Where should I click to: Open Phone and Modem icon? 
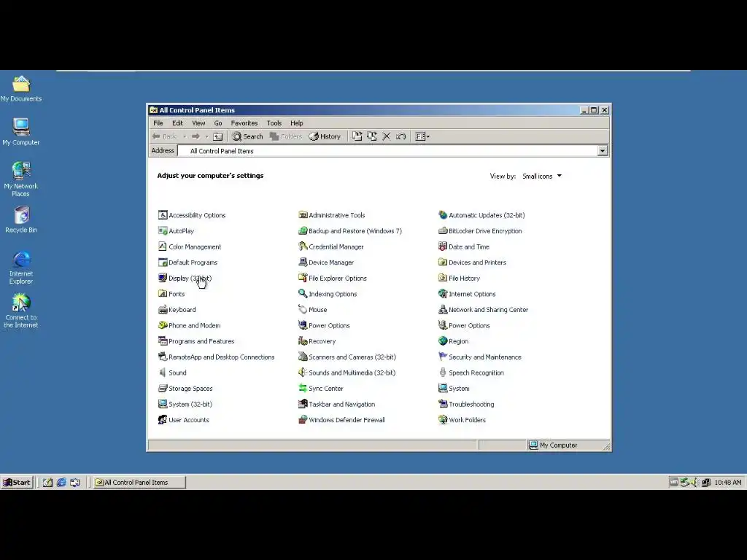point(163,325)
